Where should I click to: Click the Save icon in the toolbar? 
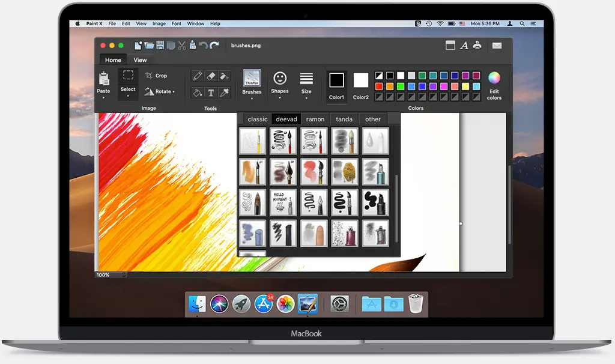[x=160, y=45]
